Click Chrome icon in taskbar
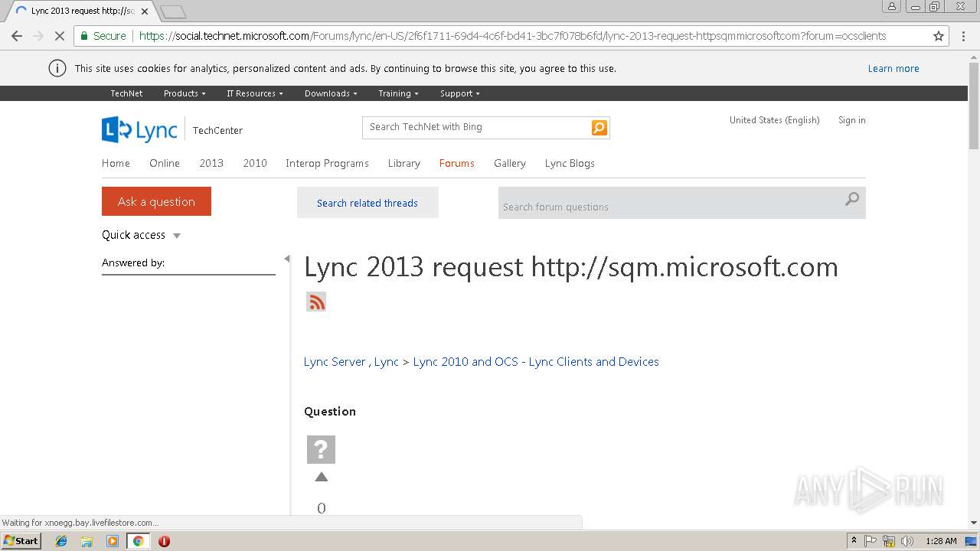Viewport: 980px width, 551px height. pos(138,541)
